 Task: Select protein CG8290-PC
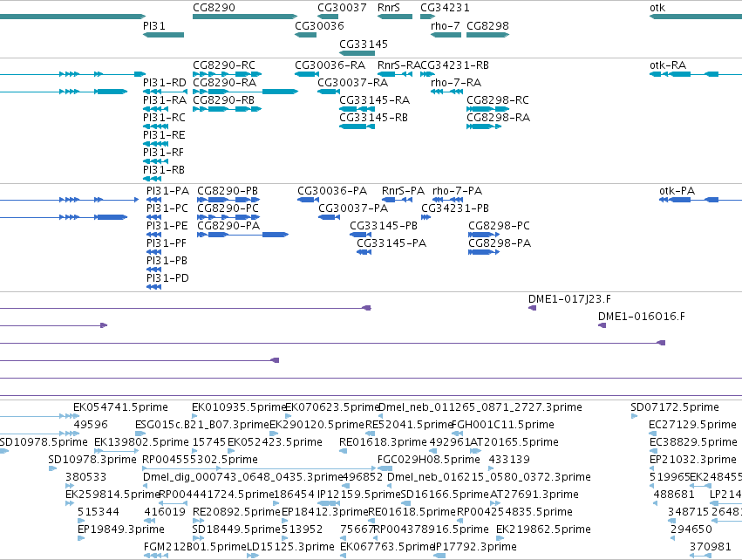click(229, 217)
